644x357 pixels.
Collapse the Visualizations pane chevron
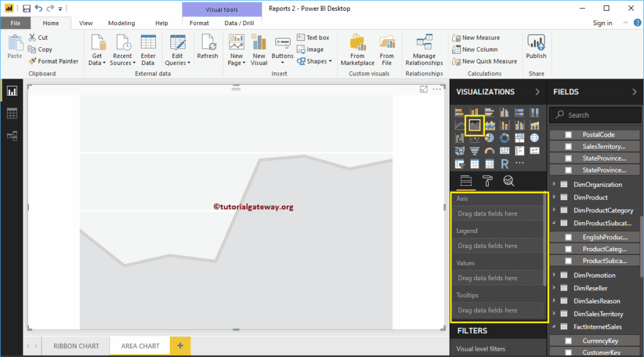click(537, 92)
